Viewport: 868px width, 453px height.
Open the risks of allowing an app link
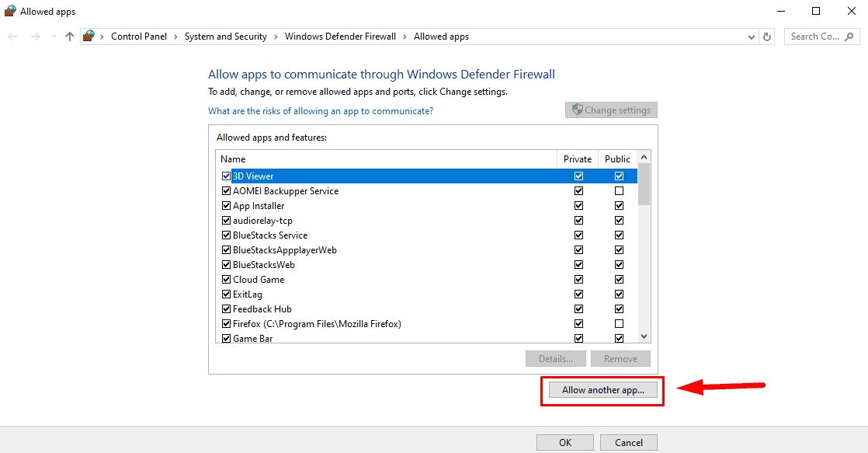pos(321,111)
